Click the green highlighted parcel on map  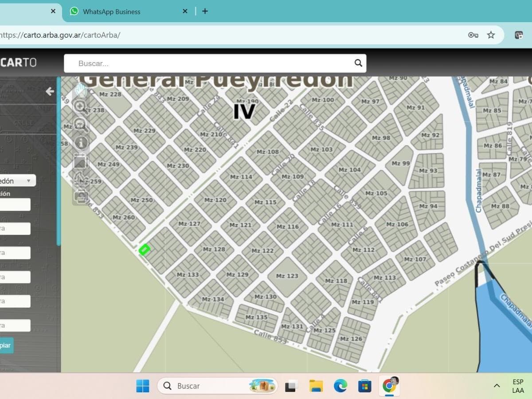click(x=144, y=250)
